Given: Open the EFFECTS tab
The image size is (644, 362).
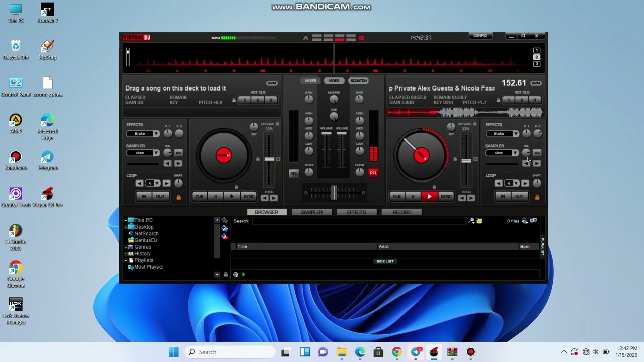Looking at the screenshot, I should [356, 212].
